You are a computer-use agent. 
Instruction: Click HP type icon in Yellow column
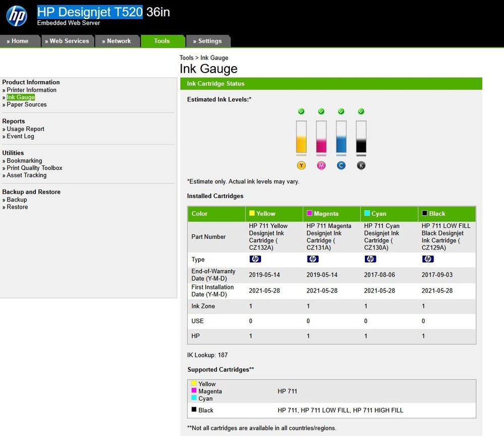point(255,259)
